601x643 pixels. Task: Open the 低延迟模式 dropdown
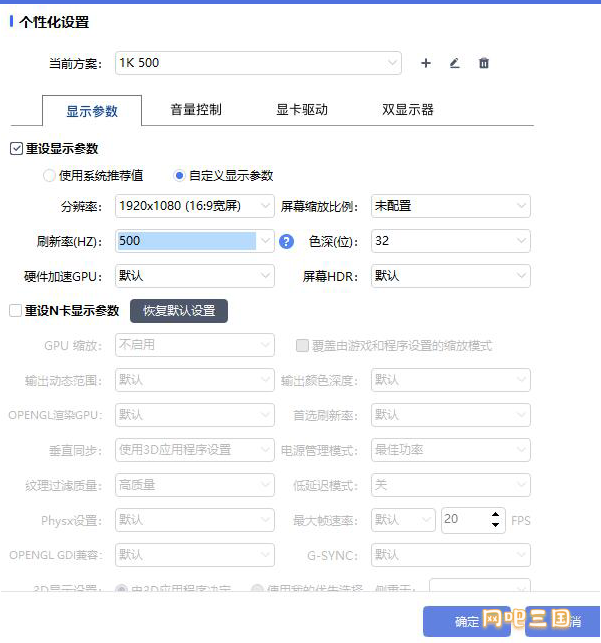click(x=451, y=485)
